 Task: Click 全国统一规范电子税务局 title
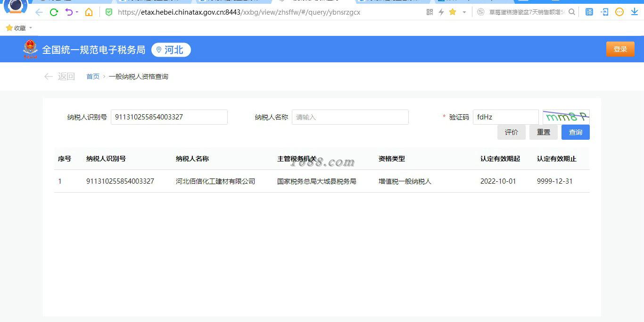94,50
